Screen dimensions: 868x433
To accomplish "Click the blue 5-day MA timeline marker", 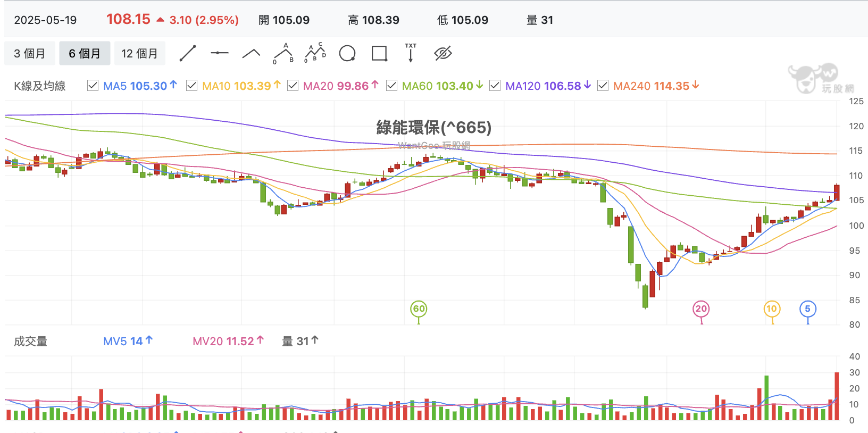I will coord(808,309).
